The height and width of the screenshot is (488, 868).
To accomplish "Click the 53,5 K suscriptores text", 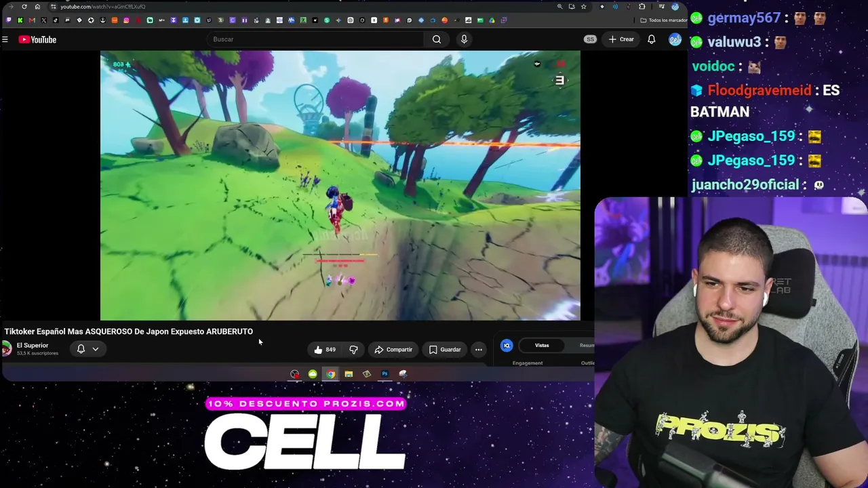I will pyautogui.click(x=37, y=353).
